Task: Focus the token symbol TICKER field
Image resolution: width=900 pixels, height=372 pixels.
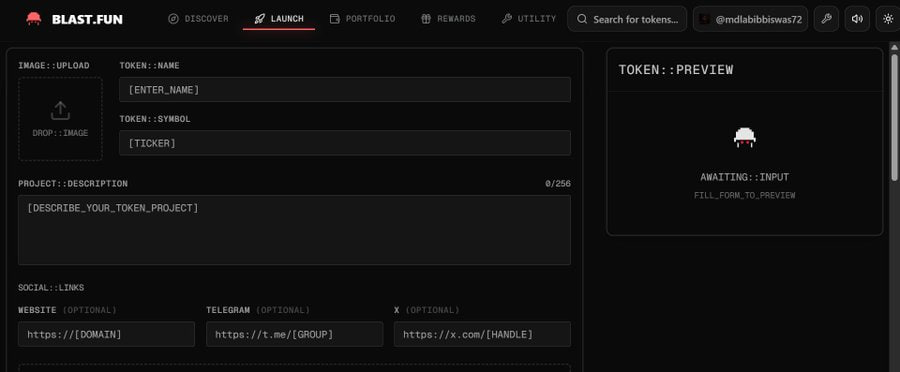Action: coord(345,143)
